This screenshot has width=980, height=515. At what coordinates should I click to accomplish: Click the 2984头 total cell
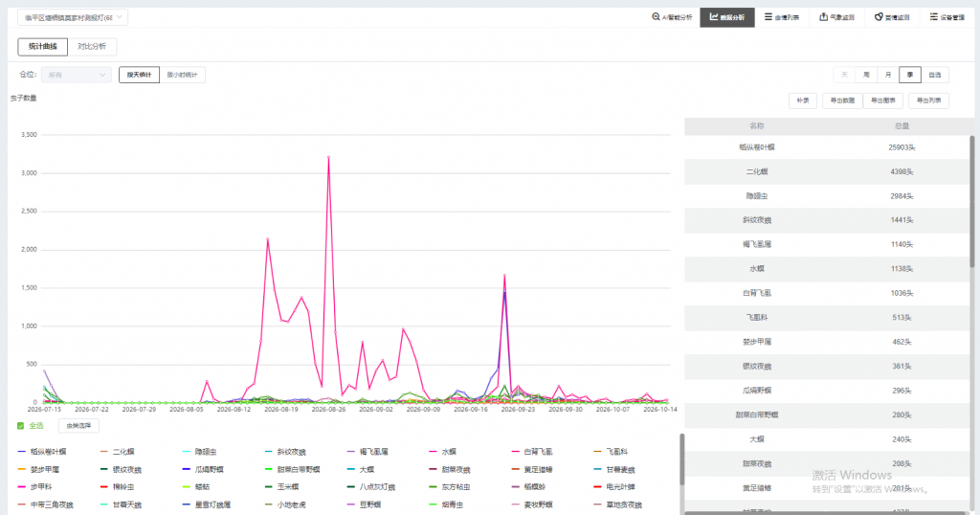(x=902, y=195)
